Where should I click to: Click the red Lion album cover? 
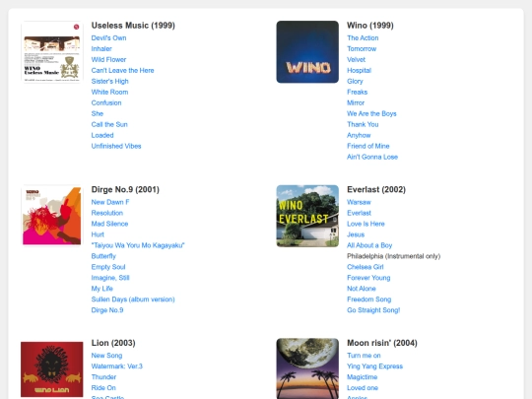tap(52, 369)
